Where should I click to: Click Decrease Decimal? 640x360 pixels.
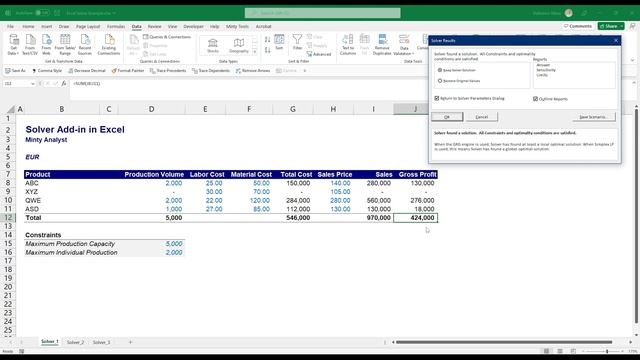coord(87,71)
